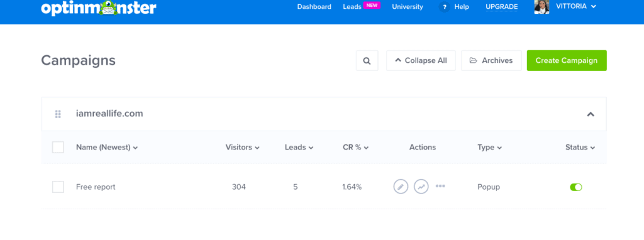Click the leads count 5

296,187
